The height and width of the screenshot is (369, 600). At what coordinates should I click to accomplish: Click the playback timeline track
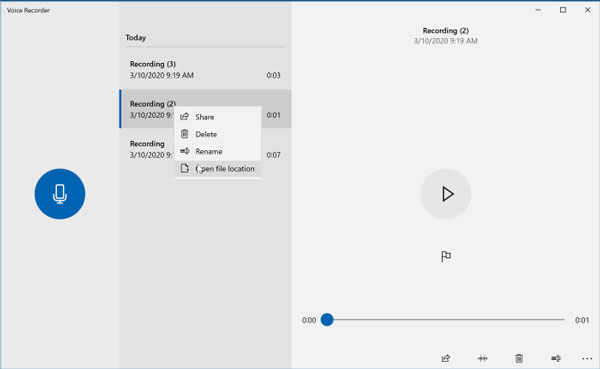(446, 320)
